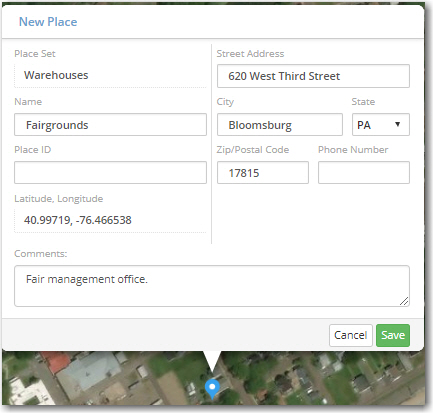The image size is (433, 413).
Task: Click the New Place dialog title
Action: (x=48, y=22)
